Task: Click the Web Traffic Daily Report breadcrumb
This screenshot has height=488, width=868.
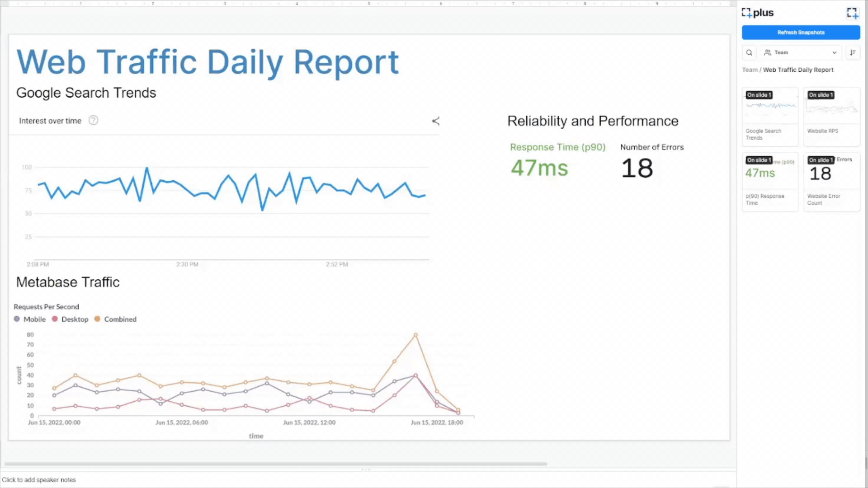Action: pos(798,70)
